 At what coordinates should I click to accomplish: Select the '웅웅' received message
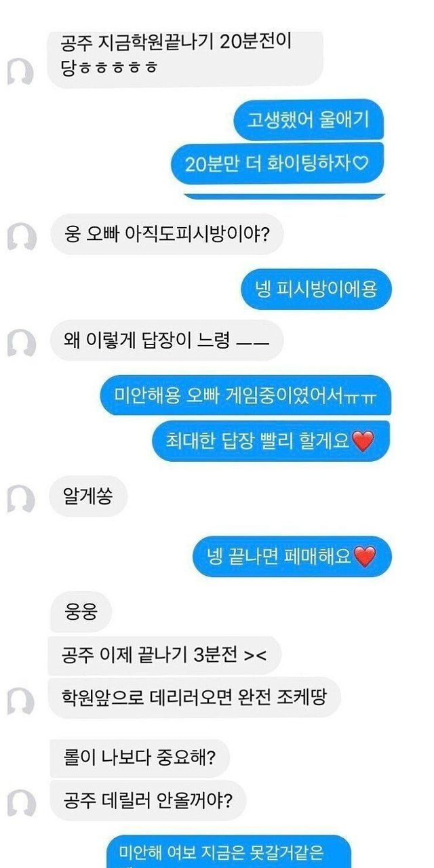[x=79, y=614]
